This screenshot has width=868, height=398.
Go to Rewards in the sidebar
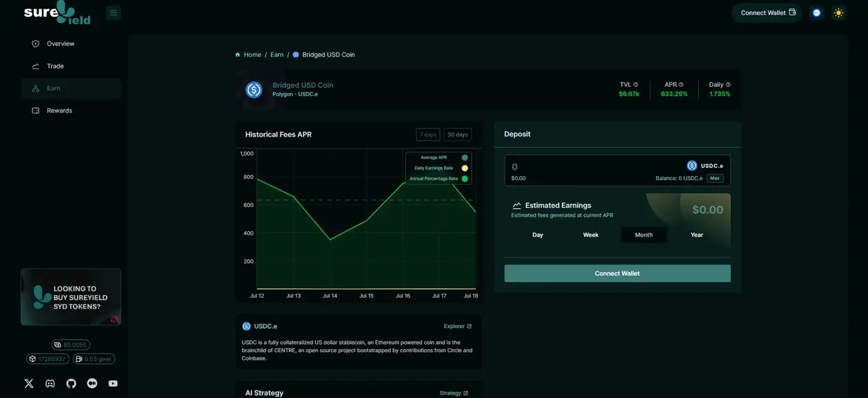(x=60, y=110)
